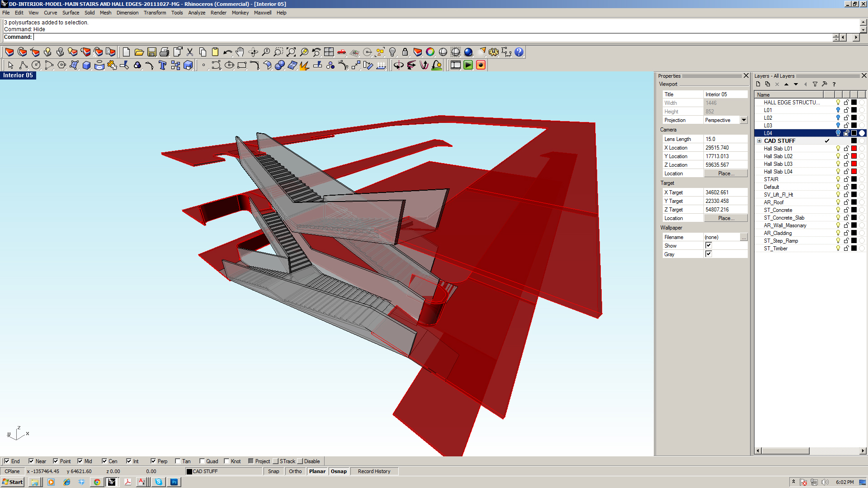Click the New file icon

126,52
